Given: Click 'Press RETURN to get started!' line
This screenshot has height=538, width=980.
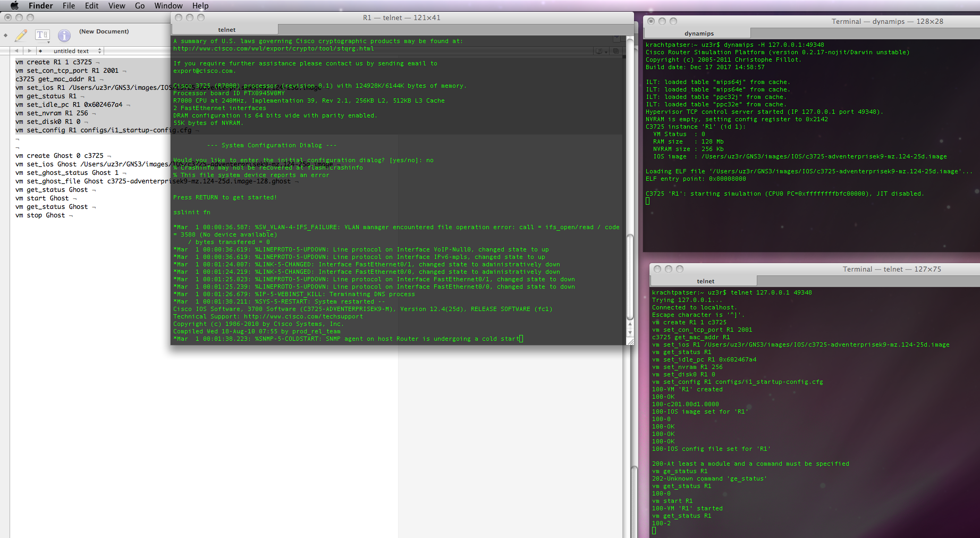Looking at the screenshot, I should (x=225, y=197).
